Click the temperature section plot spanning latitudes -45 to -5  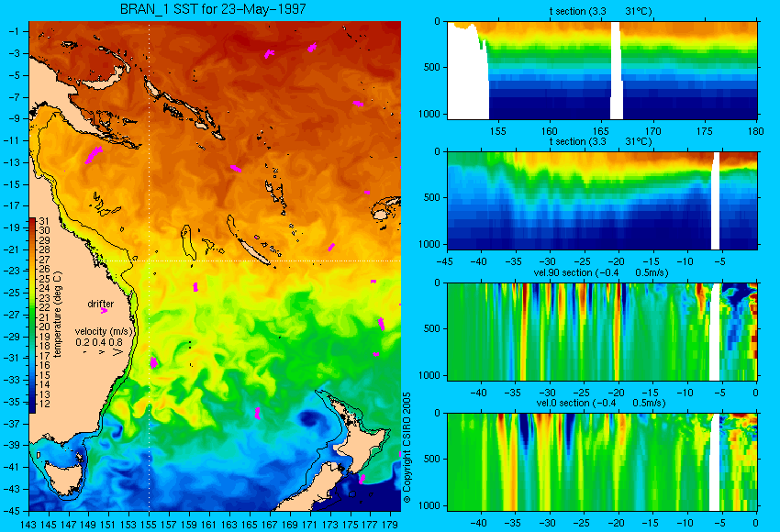pyautogui.click(x=602, y=200)
